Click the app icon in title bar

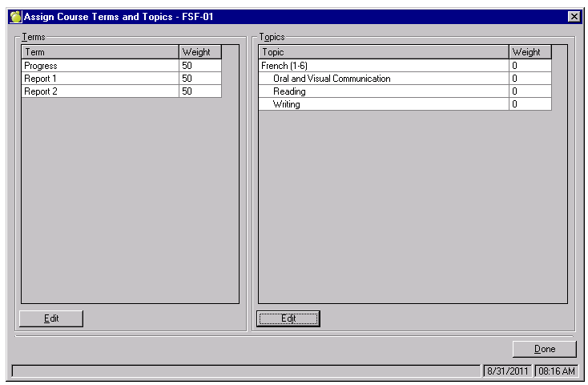[15, 16]
